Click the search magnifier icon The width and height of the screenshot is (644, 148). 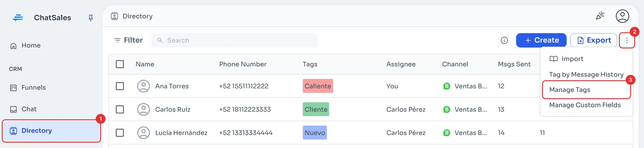pos(160,40)
